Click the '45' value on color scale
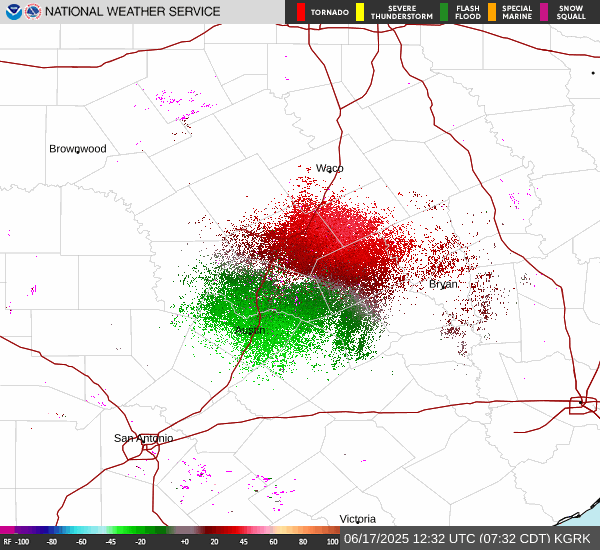Screen dimensions: 600x550 243,542
